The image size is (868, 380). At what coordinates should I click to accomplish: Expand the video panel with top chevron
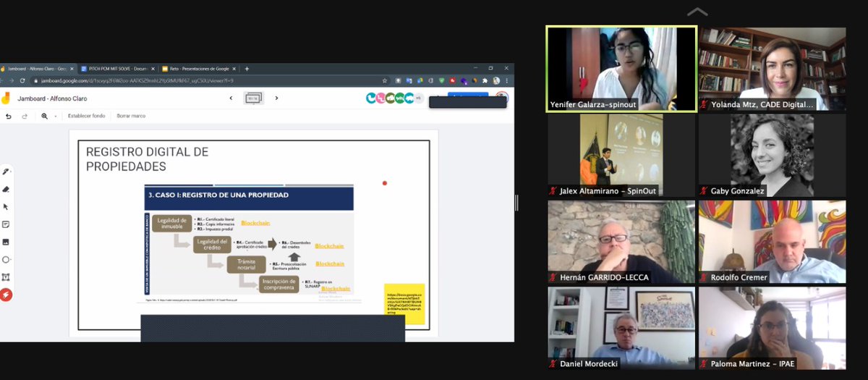point(697,12)
